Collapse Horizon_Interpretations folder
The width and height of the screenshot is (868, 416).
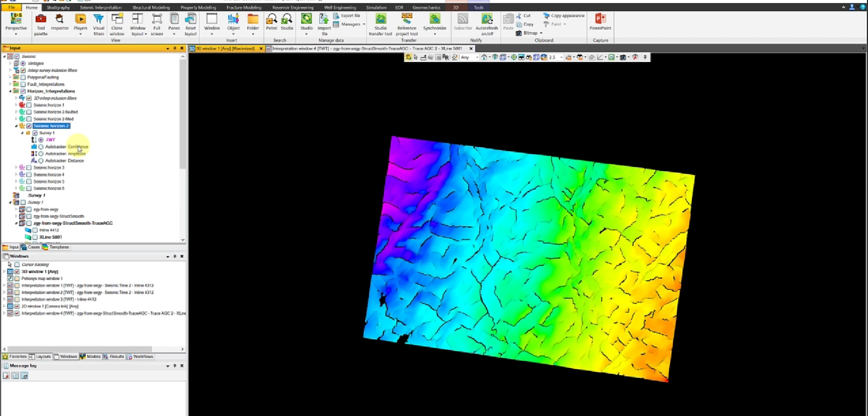pyautogui.click(x=10, y=91)
